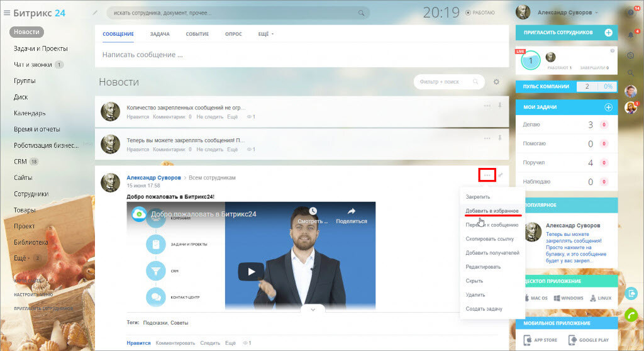
Task: Open news feed settings gear icon
Action: click(x=496, y=82)
